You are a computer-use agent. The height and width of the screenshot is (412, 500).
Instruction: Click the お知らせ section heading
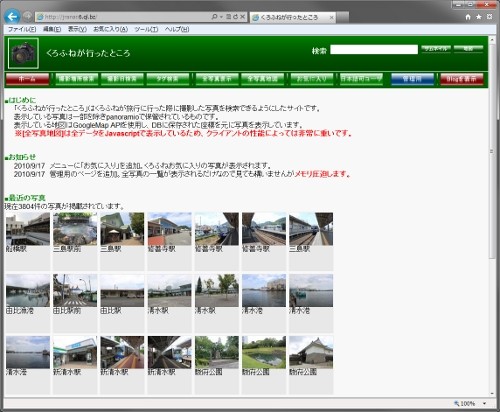click(22, 157)
